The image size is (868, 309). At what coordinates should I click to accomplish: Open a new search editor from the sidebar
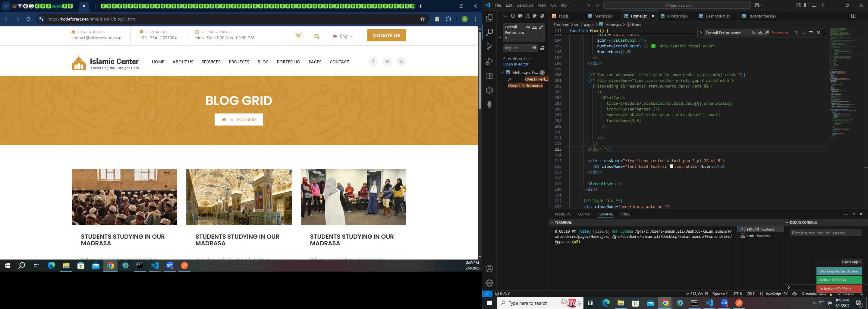pyautogui.click(x=527, y=16)
